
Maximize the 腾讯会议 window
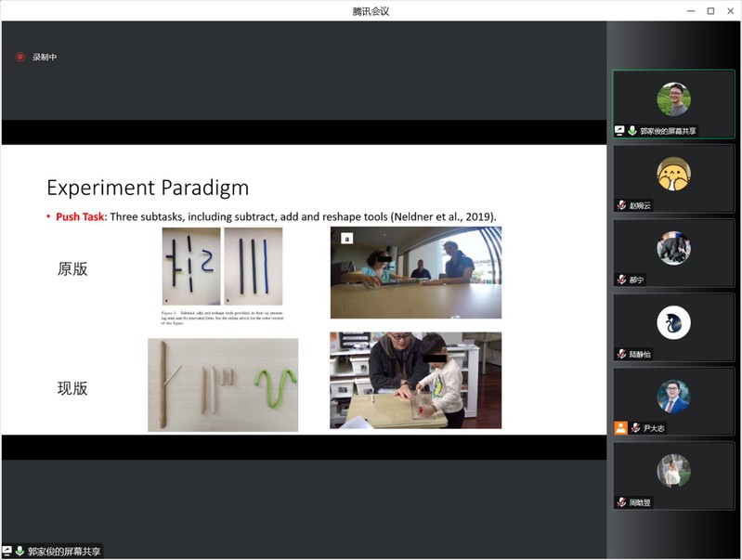710,11
